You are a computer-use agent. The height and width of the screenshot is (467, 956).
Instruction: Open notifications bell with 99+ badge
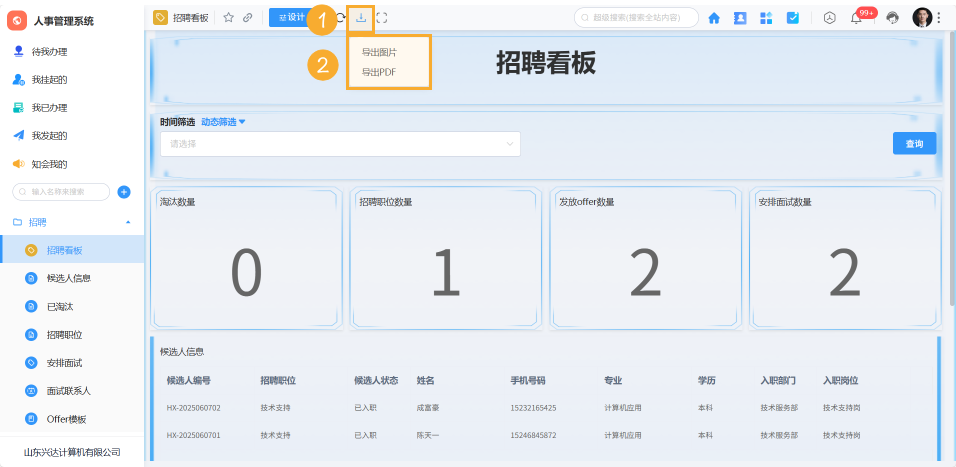pyautogui.click(x=856, y=18)
